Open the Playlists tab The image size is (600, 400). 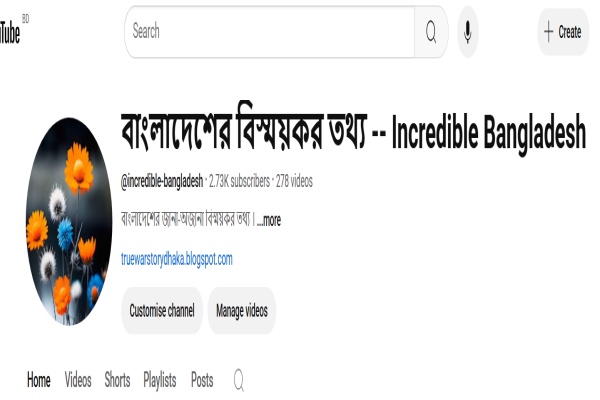coord(160,380)
